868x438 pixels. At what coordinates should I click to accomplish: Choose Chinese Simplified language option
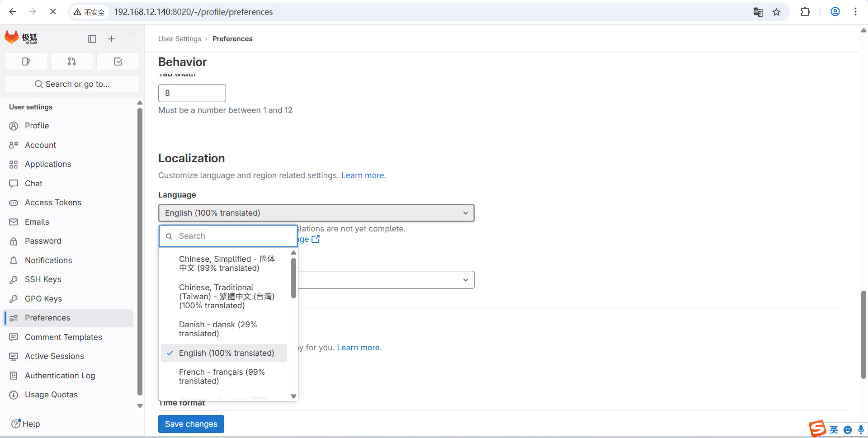click(226, 264)
